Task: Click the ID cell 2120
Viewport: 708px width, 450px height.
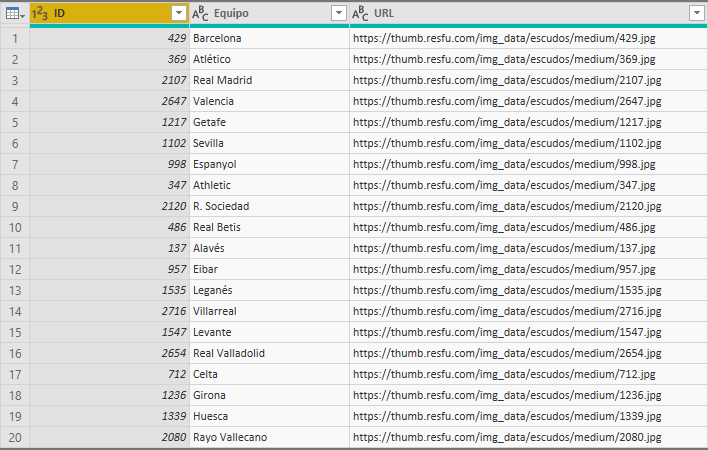Action: 110,206
